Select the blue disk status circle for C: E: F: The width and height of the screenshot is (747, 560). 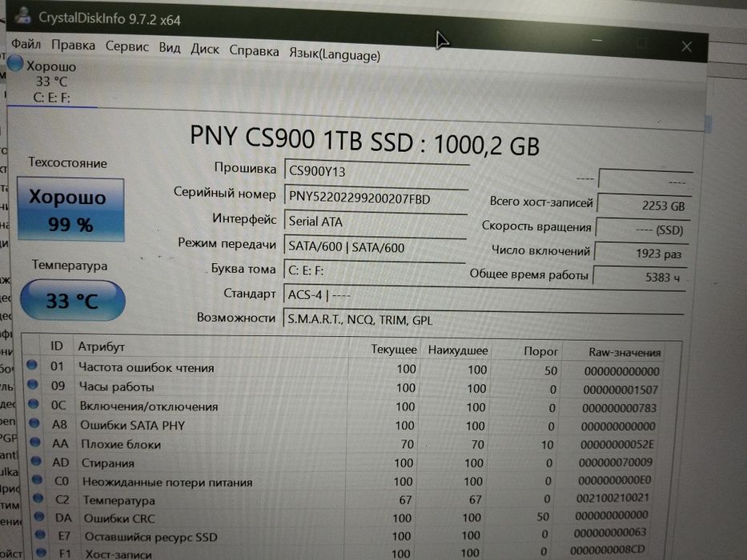(x=14, y=63)
